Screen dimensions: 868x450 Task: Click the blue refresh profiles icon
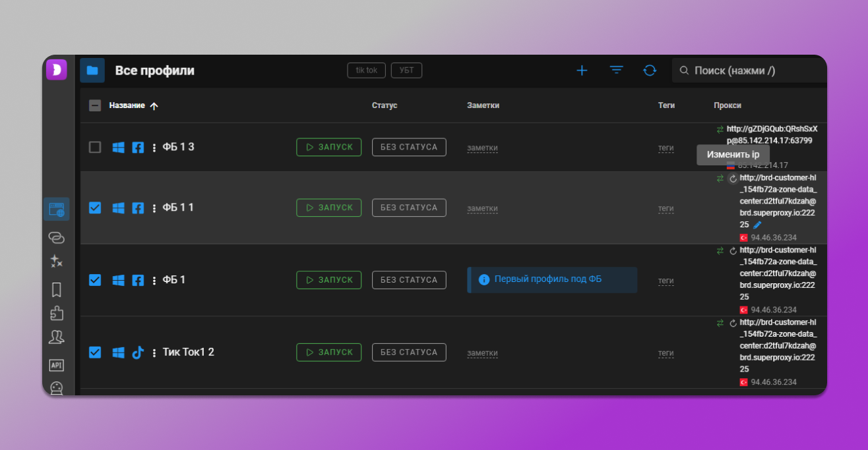tap(650, 70)
